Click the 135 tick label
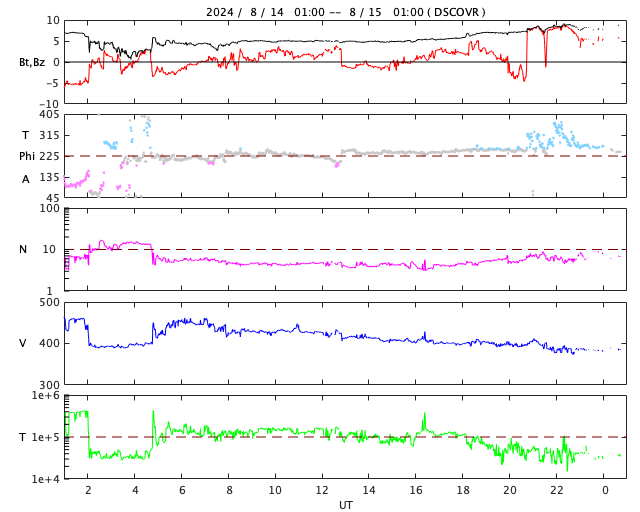 pos(49,177)
